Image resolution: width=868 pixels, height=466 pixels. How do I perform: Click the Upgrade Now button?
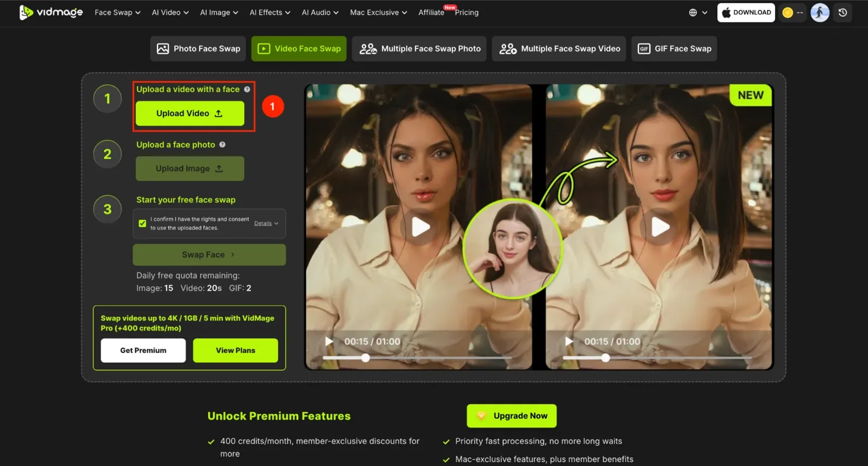tap(512, 416)
